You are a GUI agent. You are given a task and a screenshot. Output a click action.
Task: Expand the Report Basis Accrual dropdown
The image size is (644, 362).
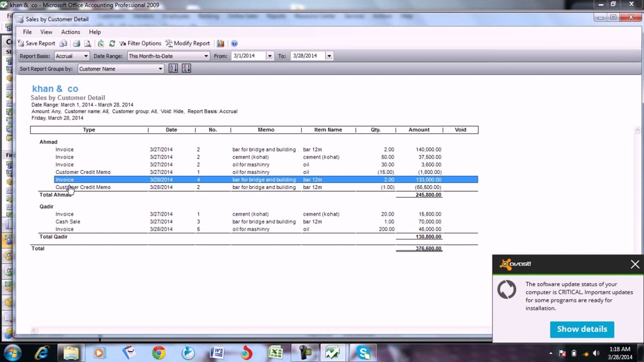click(86, 56)
